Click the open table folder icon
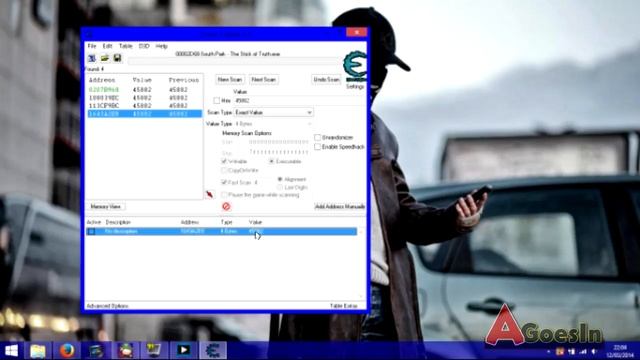Image resolution: width=640 pixels, height=360 pixels. tap(105, 58)
